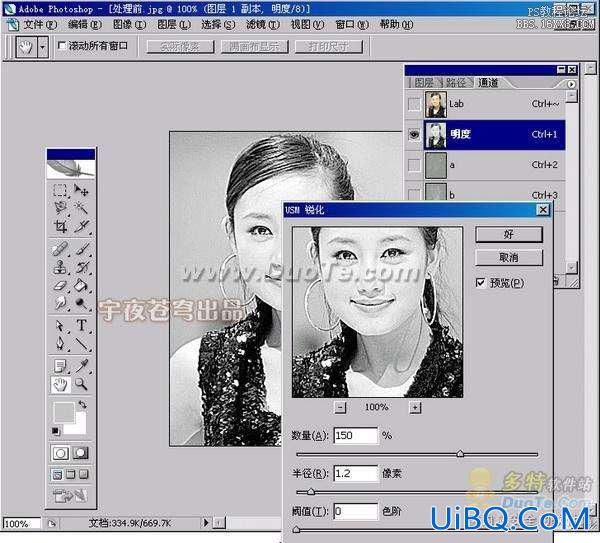This screenshot has width=600, height=543.
Task: Click the 数量 amount slider handle
Action: 460,454
